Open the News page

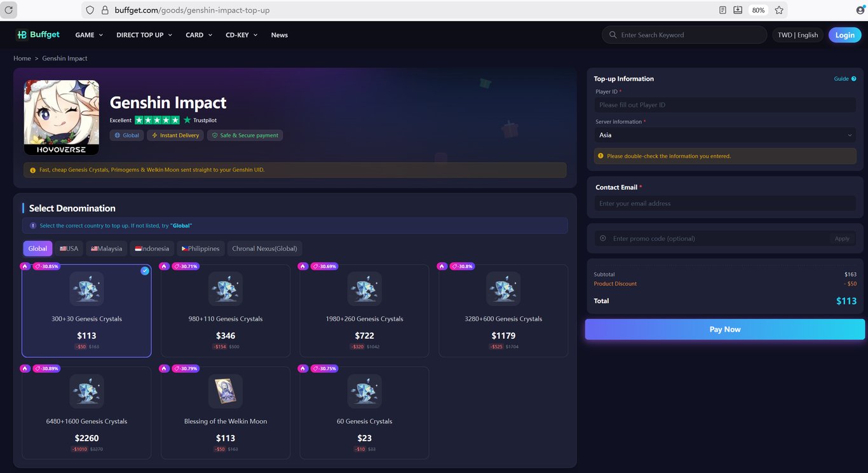(x=280, y=35)
